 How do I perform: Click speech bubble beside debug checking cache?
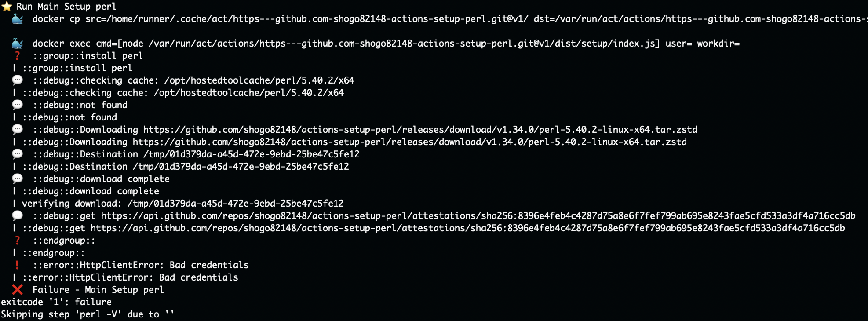click(x=17, y=80)
